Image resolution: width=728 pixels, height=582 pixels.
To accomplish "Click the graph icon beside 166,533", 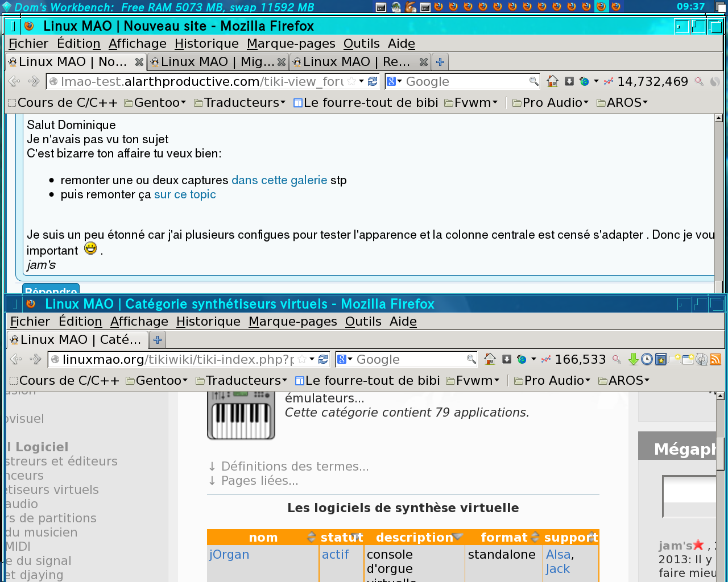I will (546, 360).
